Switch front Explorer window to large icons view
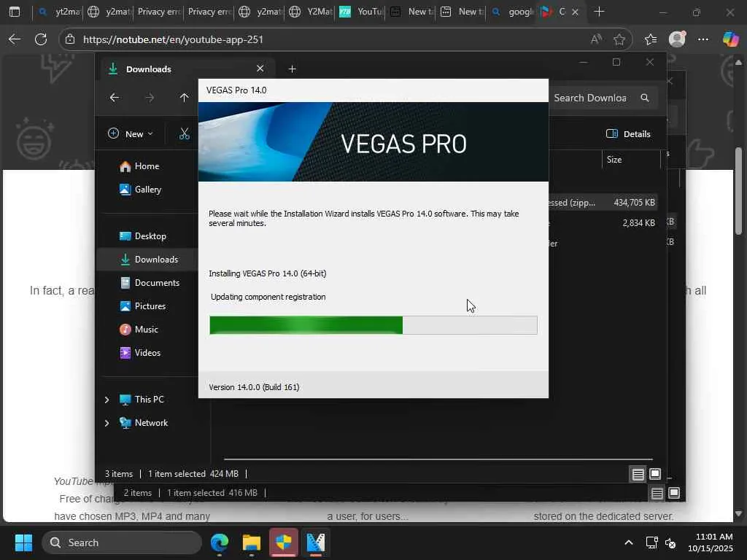This screenshot has width=747, height=560. point(655,474)
